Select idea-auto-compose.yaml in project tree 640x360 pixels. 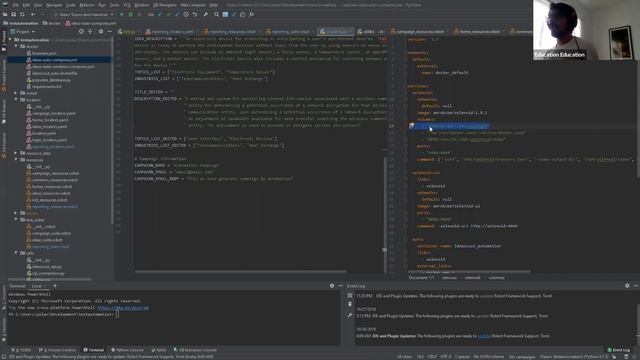(55, 60)
